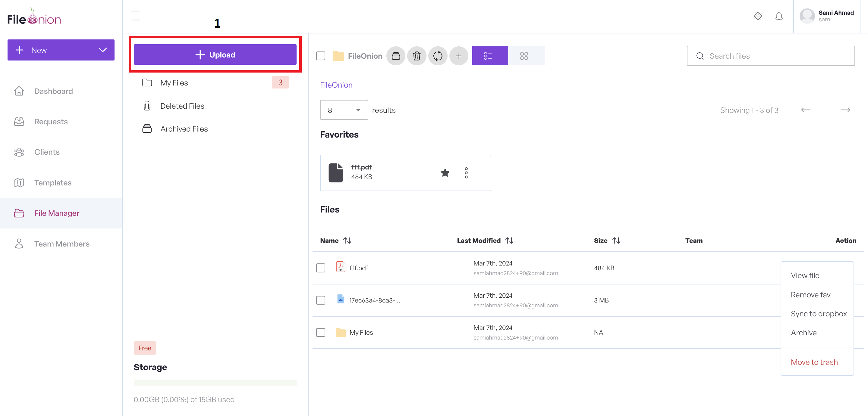Screen dimensions: 868x416
Task: Click the archive icon in the toolbar
Action: point(396,56)
